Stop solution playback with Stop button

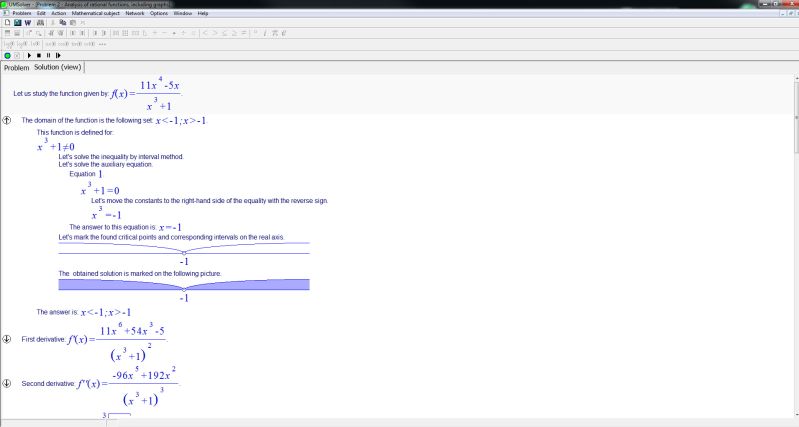(39, 55)
